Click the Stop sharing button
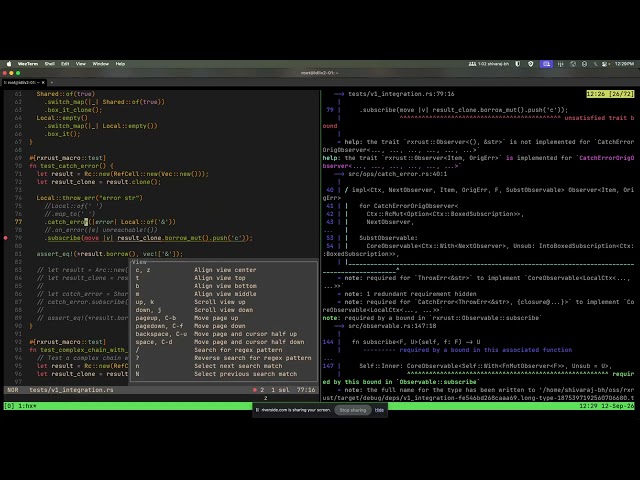Screen dimensions: 640x480 (353, 410)
